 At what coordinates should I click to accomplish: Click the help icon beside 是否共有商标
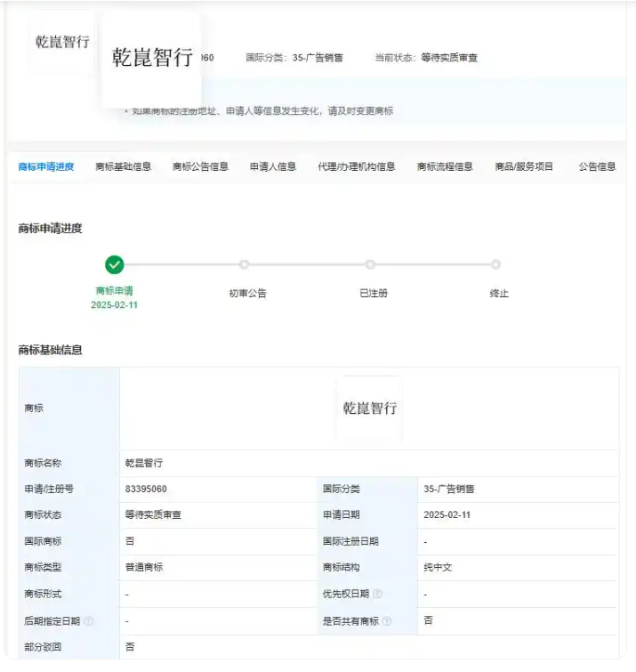386,621
